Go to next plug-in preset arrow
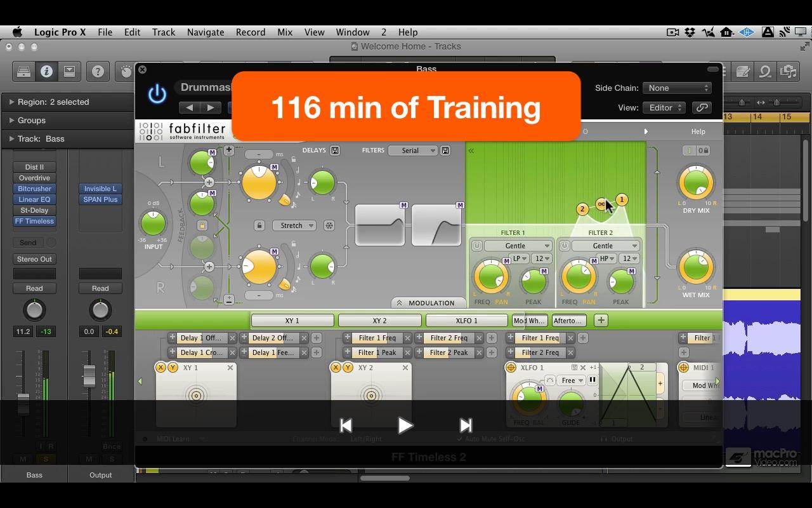The width and height of the screenshot is (812, 508). 211,107
